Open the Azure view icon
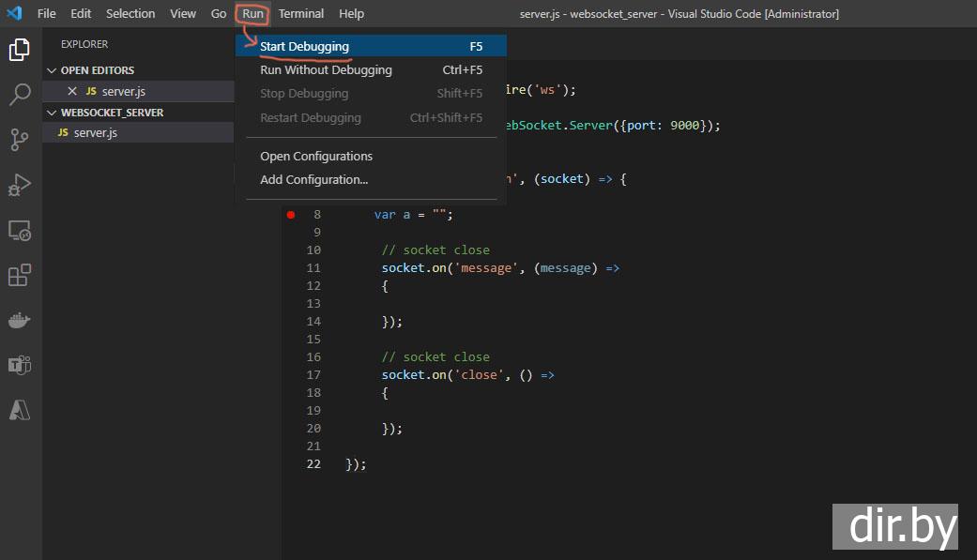This screenshot has width=977, height=560. pyautogui.click(x=19, y=410)
